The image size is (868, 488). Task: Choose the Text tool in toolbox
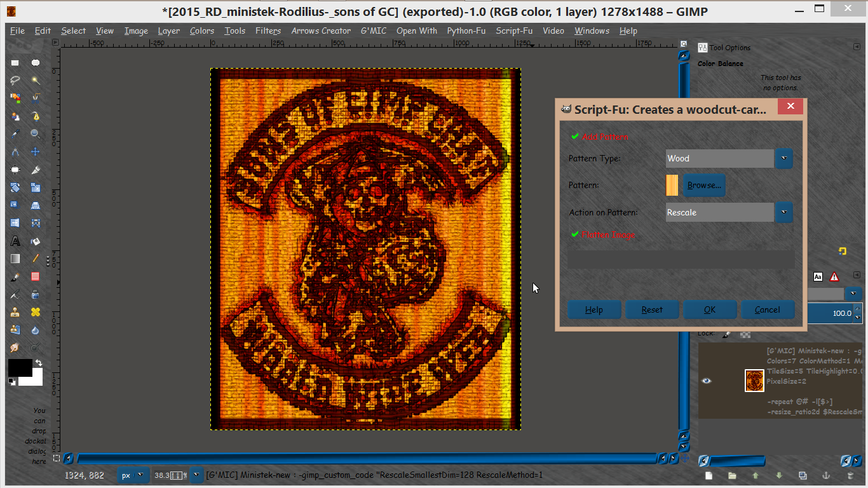coord(15,241)
